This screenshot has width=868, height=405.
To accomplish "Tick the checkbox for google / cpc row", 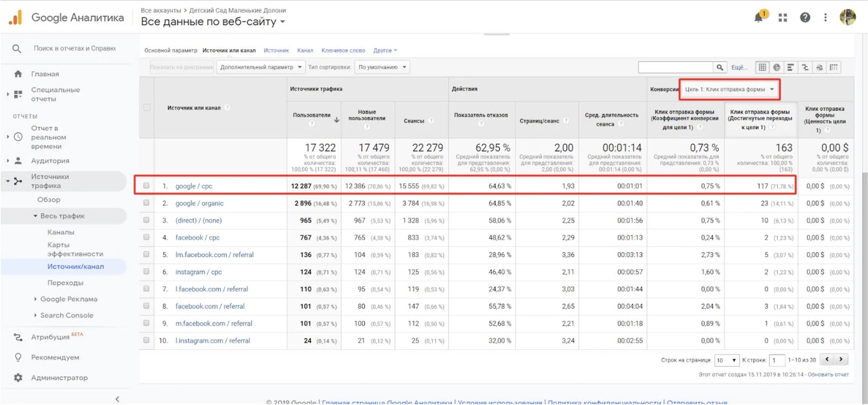I will point(146,185).
